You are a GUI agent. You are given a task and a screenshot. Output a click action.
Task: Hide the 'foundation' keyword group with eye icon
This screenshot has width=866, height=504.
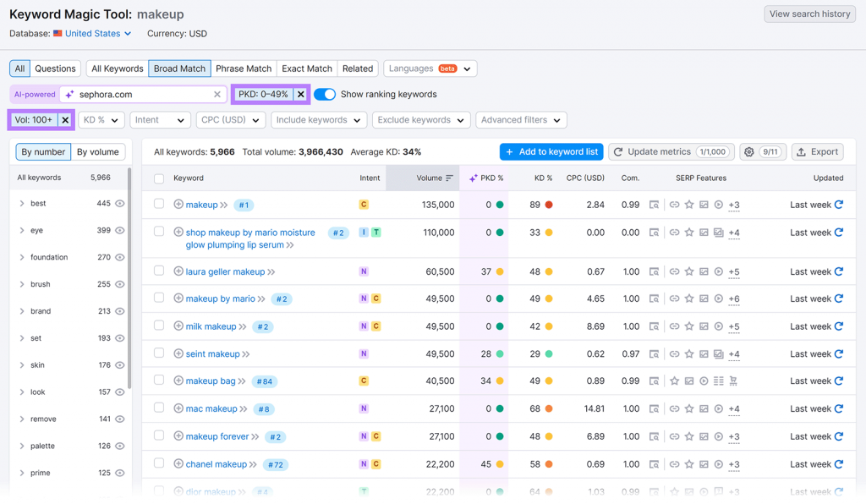click(120, 257)
